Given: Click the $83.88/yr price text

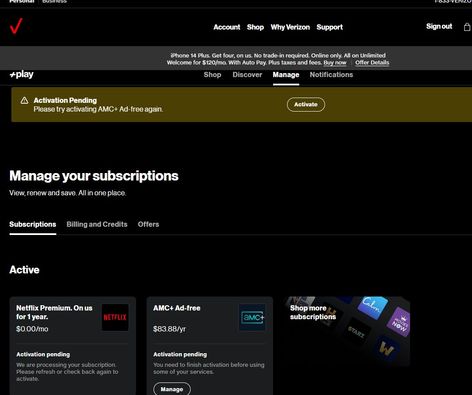Looking at the screenshot, I should (169, 329).
